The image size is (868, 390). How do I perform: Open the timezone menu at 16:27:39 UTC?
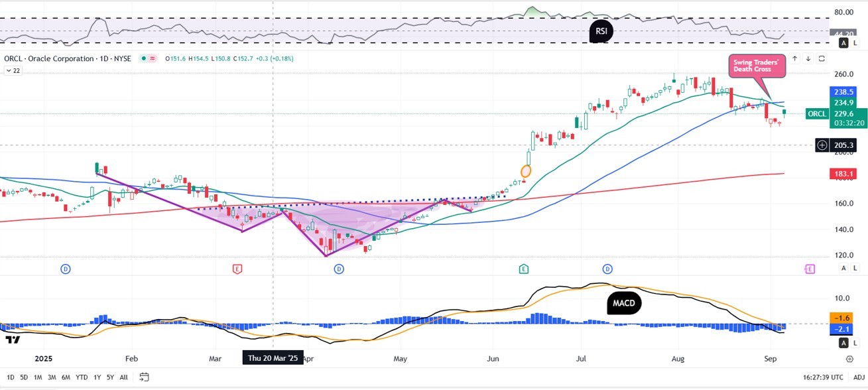click(x=821, y=377)
